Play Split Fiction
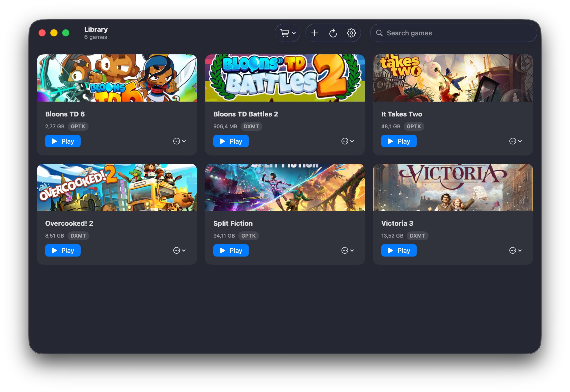The height and width of the screenshot is (392, 570). [231, 250]
